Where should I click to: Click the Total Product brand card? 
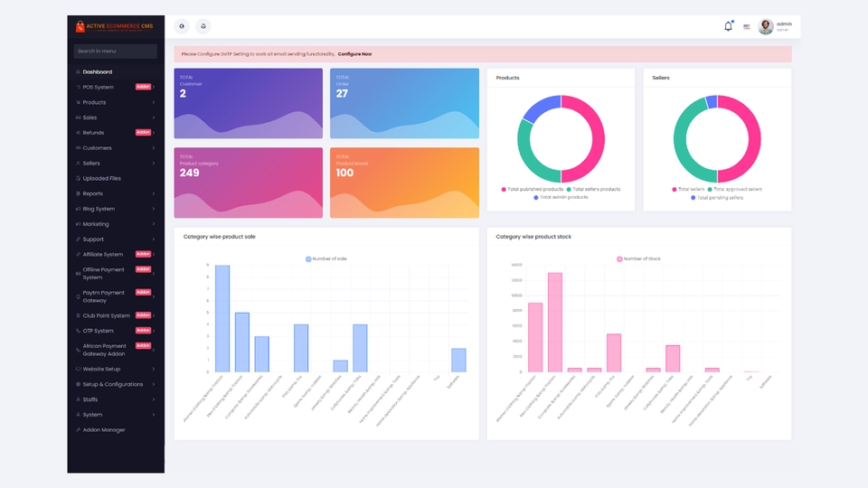coord(405,183)
